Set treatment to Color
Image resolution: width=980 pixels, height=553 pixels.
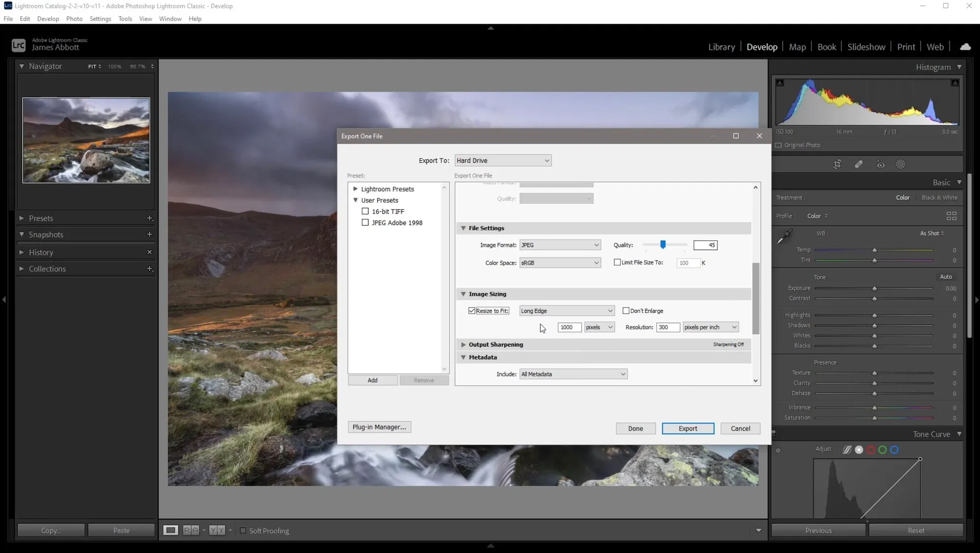point(903,198)
